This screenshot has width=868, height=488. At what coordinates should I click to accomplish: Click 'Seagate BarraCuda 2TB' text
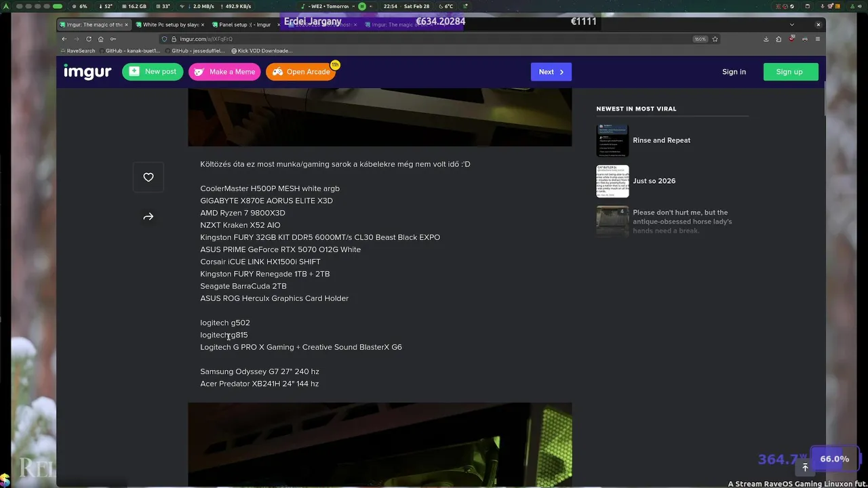[x=243, y=286]
